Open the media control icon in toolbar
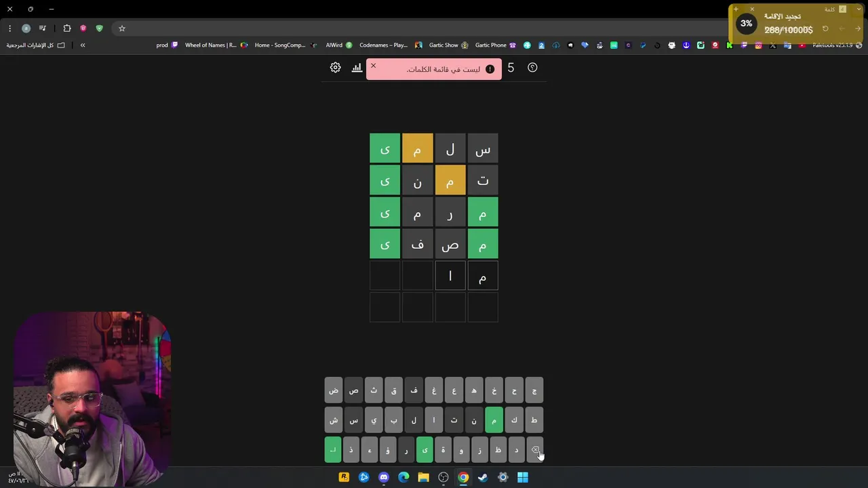868x488 pixels. (x=42, y=28)
